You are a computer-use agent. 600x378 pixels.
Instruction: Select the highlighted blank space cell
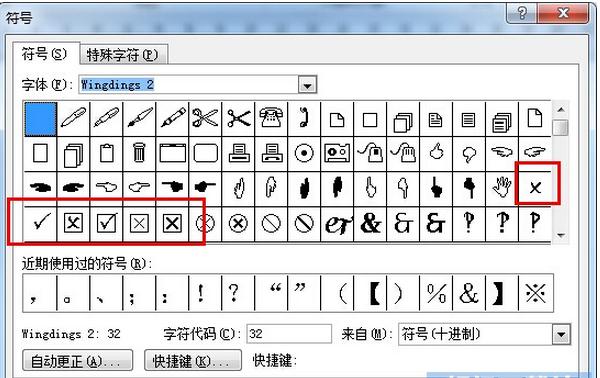tap(41, 119)
